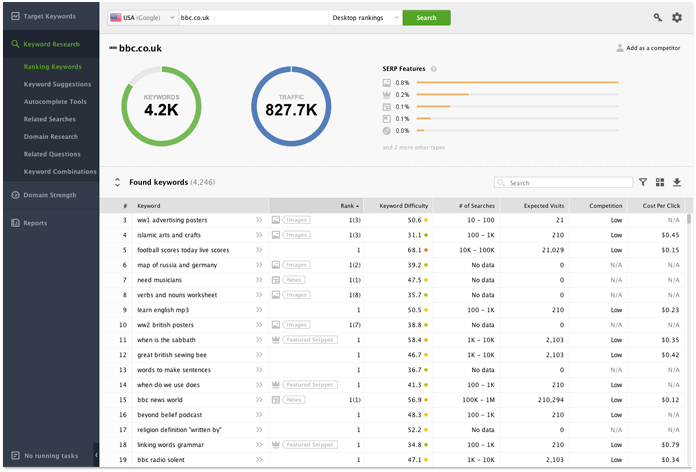Go to Reports in the sidebar

coord(35,223)
